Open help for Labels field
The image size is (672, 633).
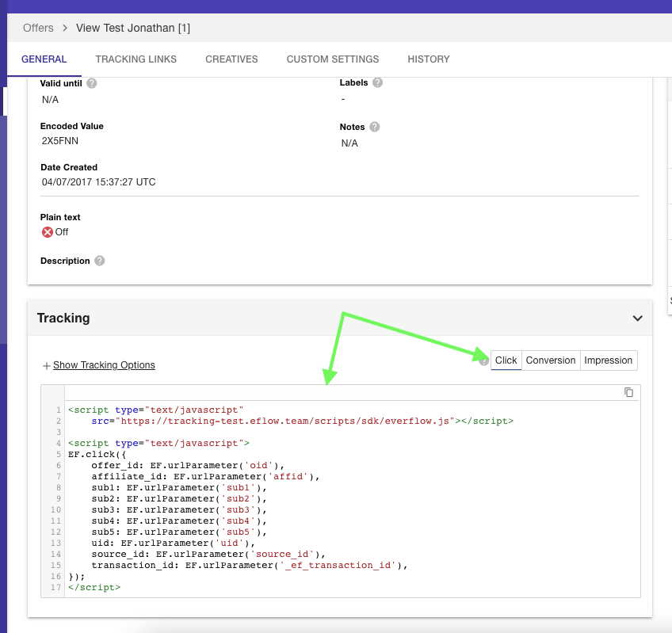tap(377, 82)
